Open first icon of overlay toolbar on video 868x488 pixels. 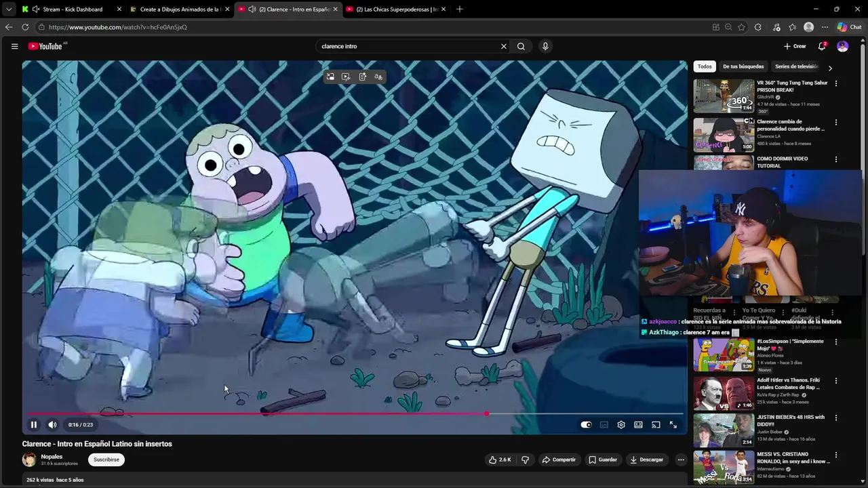(x=330, y=77)
